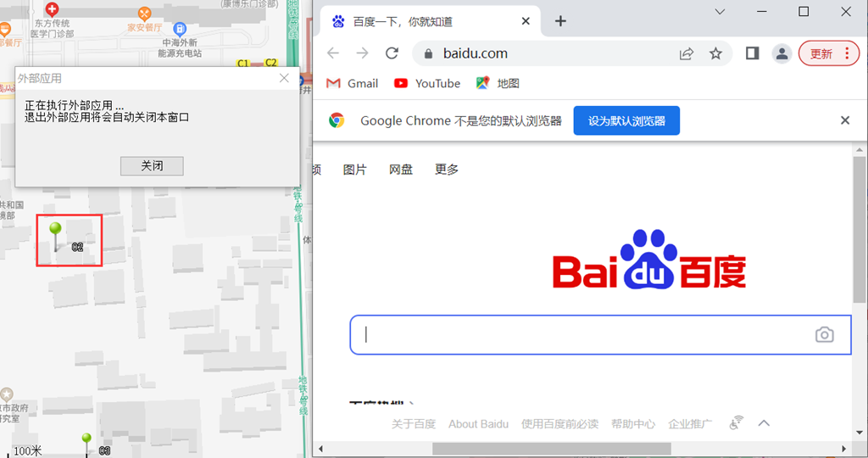The image size is (868, 458).
Task: Click the browser back arrow
Action: click(x=333, y=53)
